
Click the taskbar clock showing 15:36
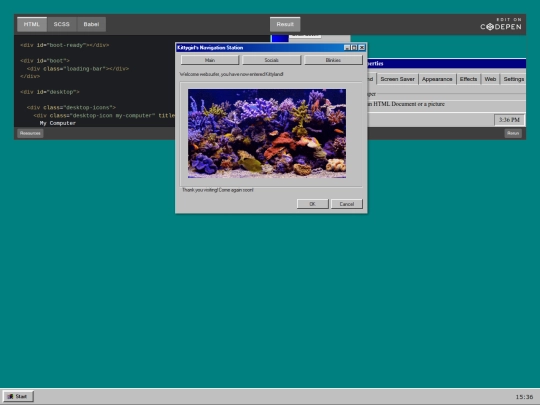(x=524, y=397)
